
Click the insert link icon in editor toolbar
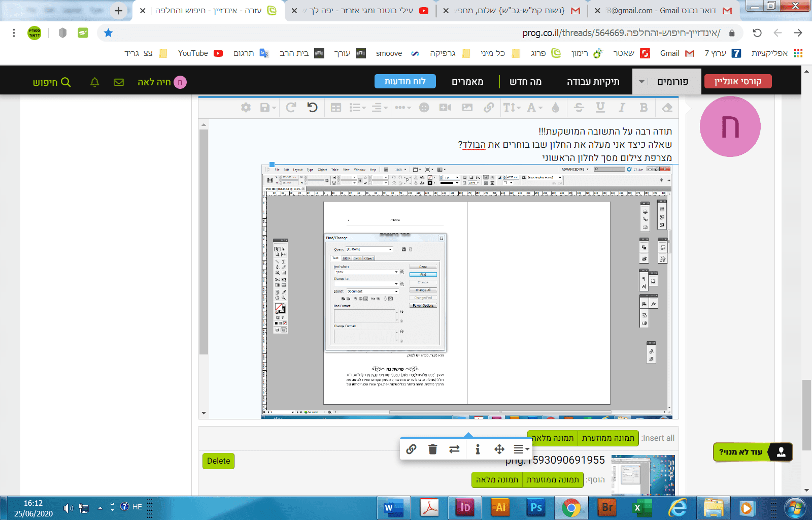(x=489, y=107)
